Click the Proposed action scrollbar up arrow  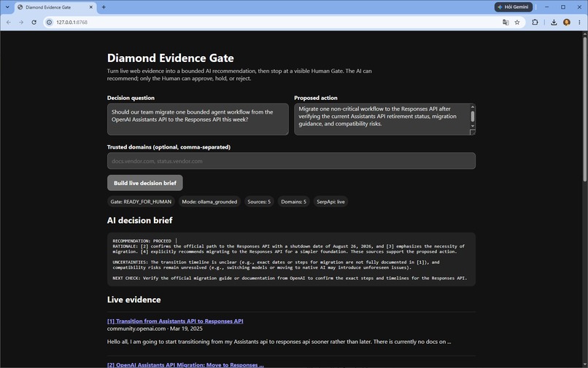[473, 107]
